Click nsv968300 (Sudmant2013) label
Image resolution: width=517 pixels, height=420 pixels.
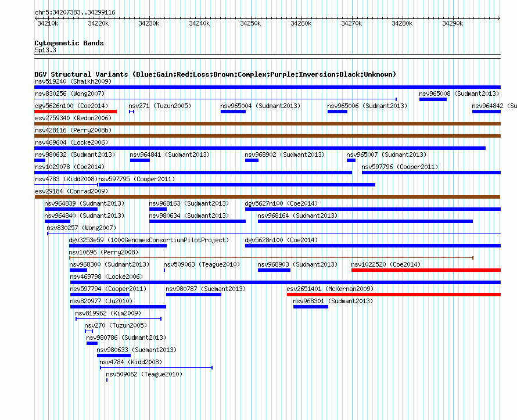[x=109, y=264]
